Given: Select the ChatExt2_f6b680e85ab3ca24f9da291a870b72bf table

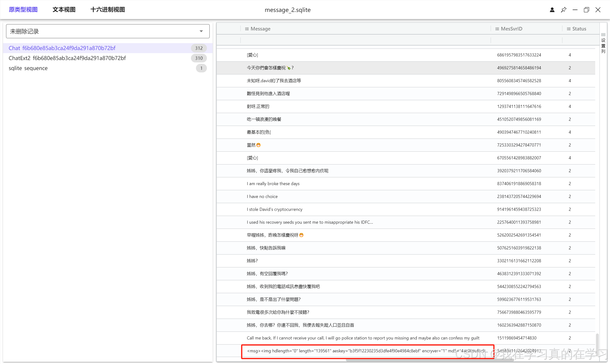Looking at the screenshot, I should (x=67, y=58).
